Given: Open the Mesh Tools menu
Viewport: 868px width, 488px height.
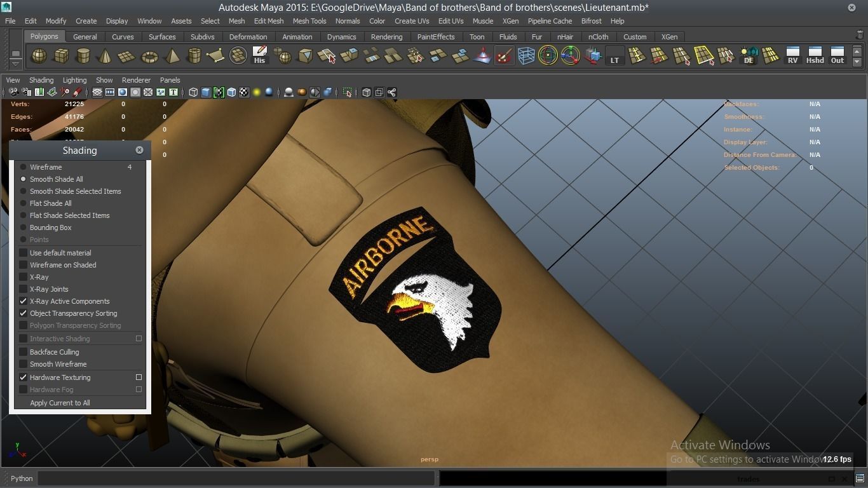Looking at the screenshot, I should [309, 21].
